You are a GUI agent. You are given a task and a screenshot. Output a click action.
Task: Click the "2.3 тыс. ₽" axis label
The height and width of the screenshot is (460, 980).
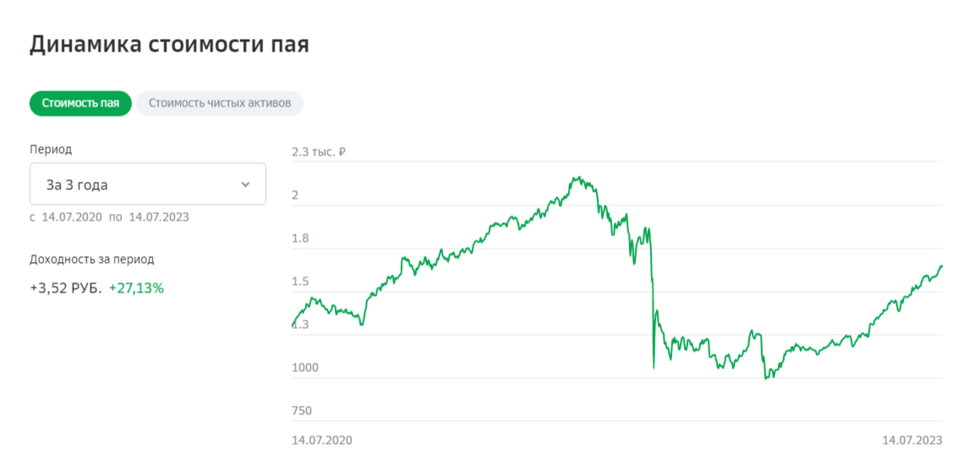click(x=319, y=152)
